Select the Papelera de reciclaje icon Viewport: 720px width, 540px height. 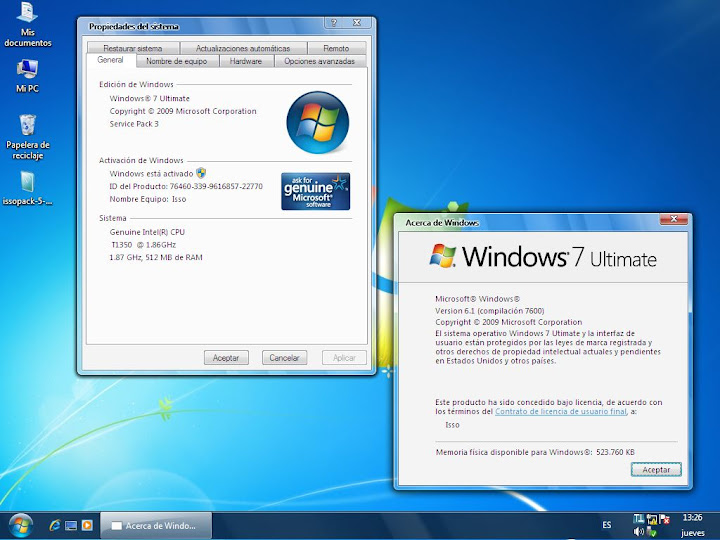(28, 137)
